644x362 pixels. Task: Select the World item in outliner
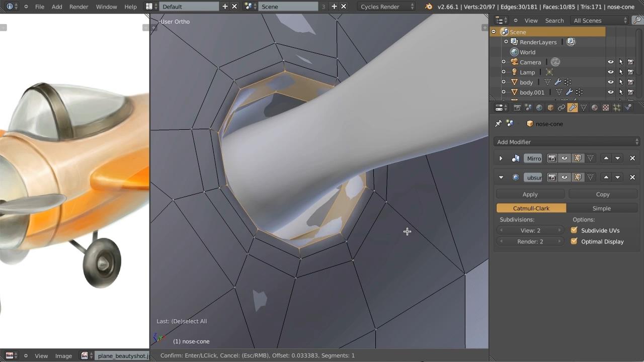[527, 52]
